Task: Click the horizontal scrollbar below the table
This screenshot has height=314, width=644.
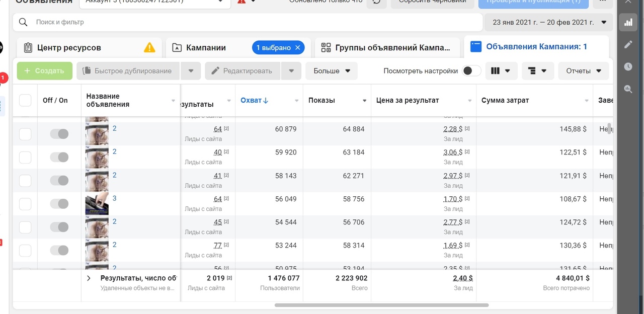Action: [x=381, y=305]
